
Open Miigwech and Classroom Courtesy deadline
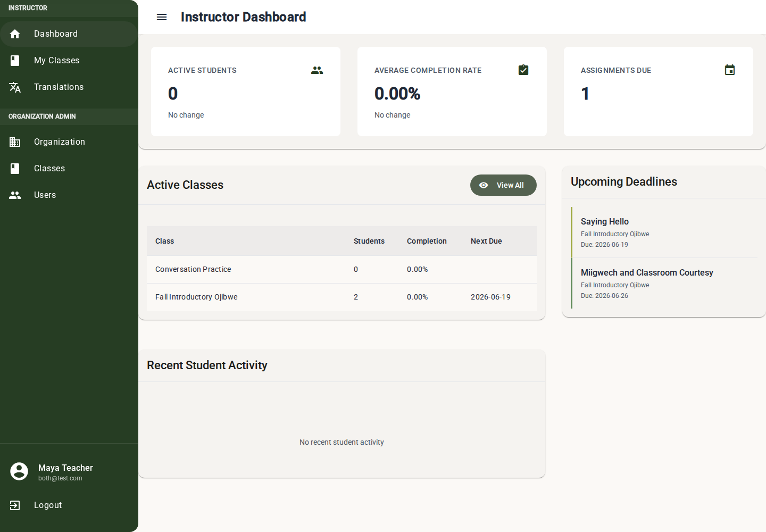664,284
